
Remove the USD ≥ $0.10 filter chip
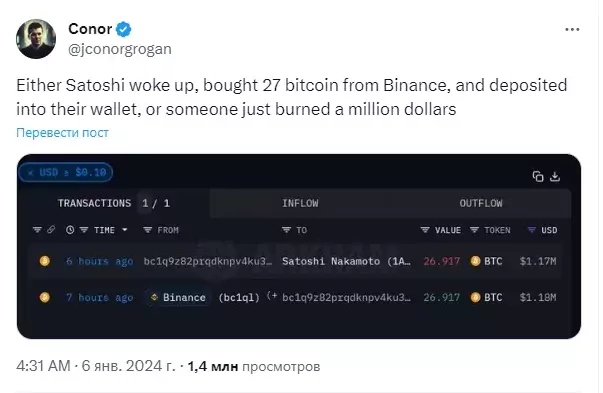click(31, 172)
